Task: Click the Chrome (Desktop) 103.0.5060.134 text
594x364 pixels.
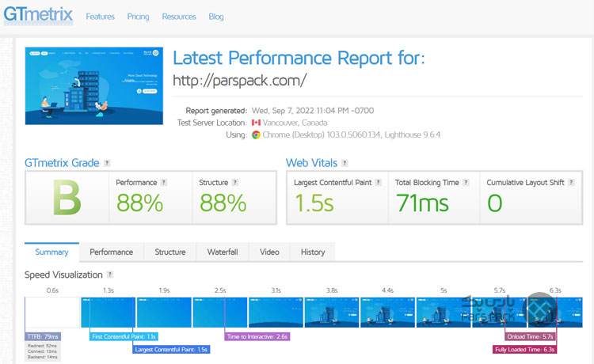Action: [322, 135]
